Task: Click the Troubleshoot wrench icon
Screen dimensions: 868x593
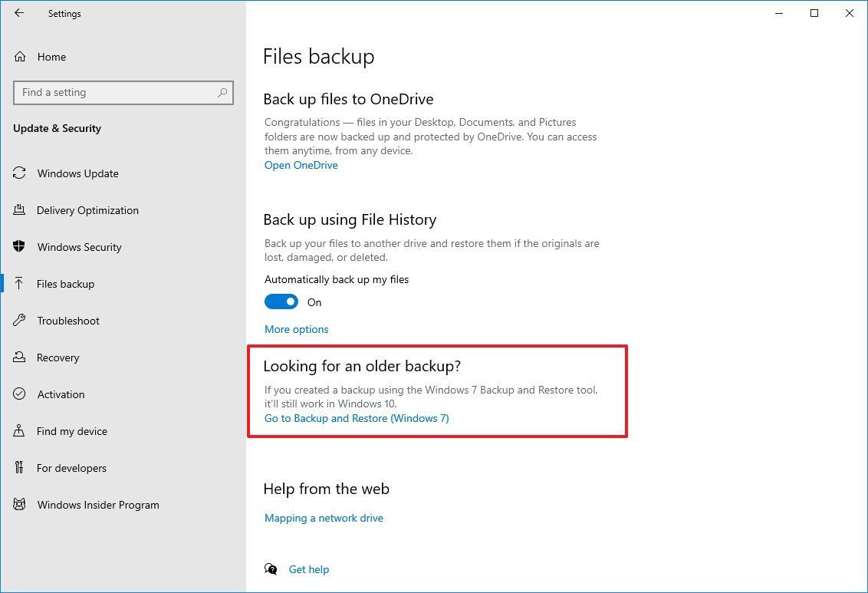Action: point(20,321)
